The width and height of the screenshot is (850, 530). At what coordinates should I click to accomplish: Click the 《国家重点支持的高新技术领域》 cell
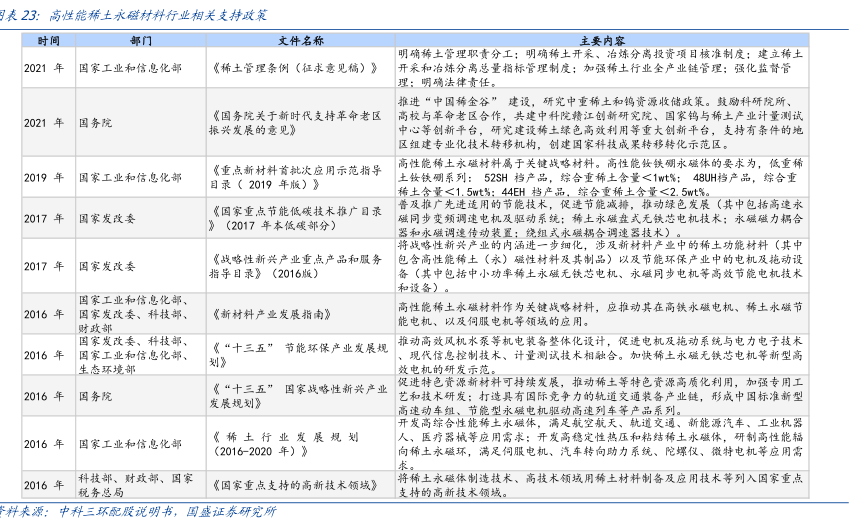coord(290,485)
